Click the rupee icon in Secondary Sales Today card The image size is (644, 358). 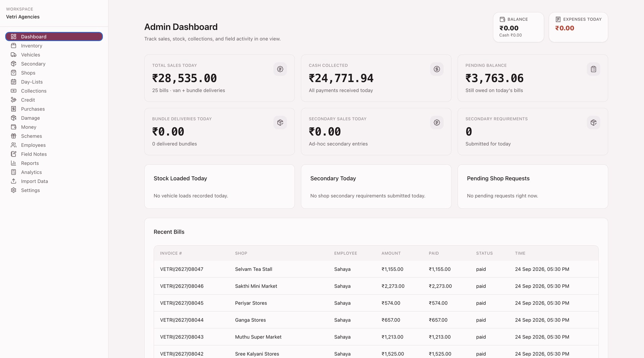point(437,123)
